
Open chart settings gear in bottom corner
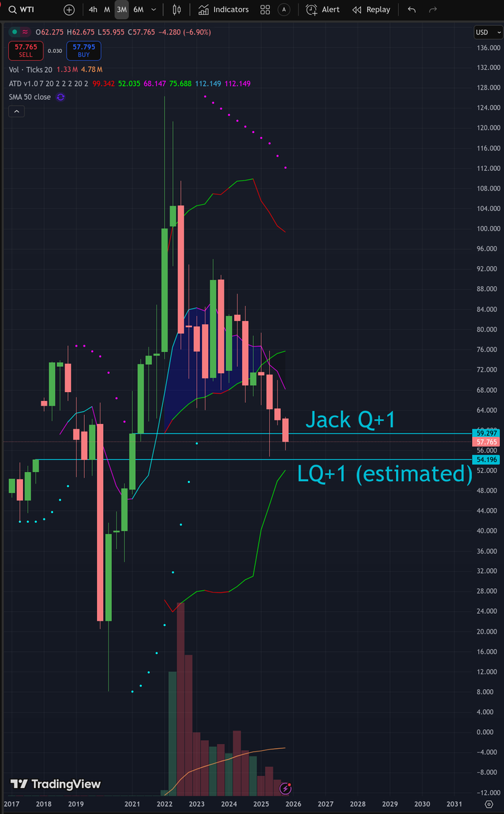coord(489,803)
